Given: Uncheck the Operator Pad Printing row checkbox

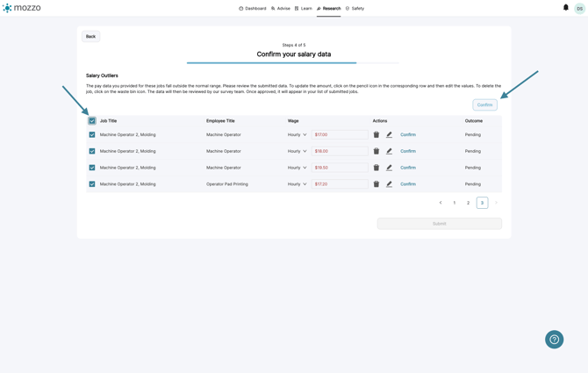Looking at the screenshot, I should (92, 184).
